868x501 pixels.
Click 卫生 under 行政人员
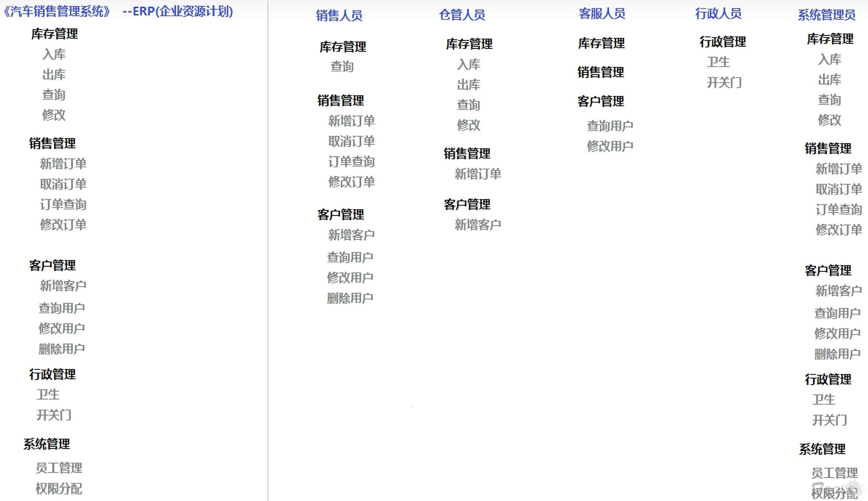tap(718, 62)
